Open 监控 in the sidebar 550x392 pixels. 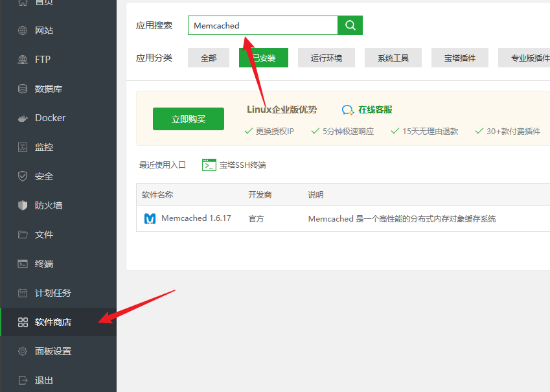tap(58, 147)
